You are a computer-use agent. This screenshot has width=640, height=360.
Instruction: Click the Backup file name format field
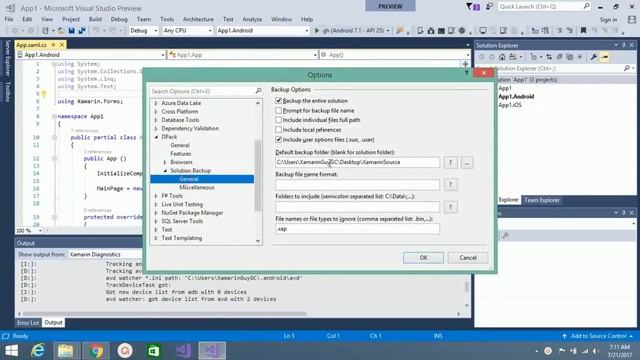tap(357, 184)
